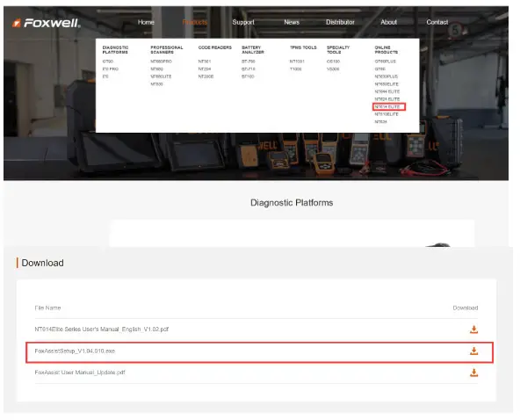Open NT301 under Code Readers
The height and width of the screenshot is (420, 520).
(x=206, y=62)
